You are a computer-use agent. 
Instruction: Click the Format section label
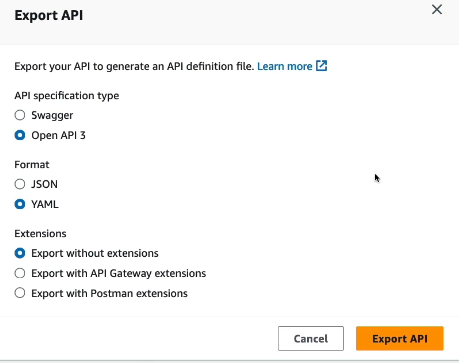click(32, 165)
